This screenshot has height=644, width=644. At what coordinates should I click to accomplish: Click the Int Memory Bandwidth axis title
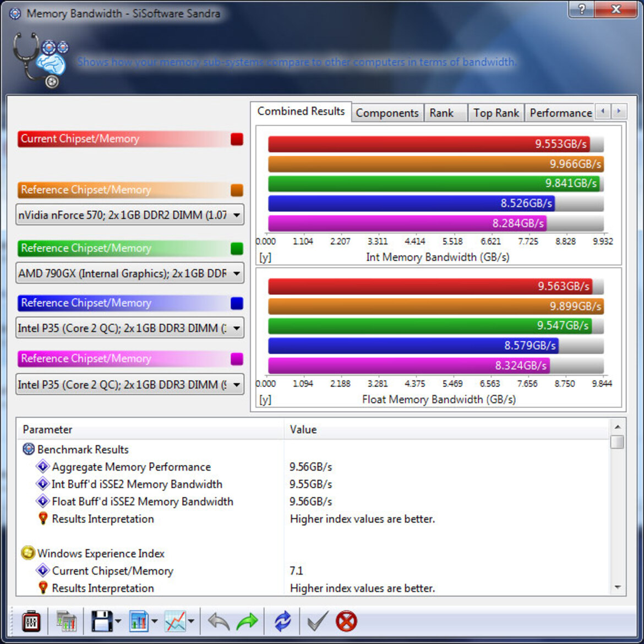(438, 257)
